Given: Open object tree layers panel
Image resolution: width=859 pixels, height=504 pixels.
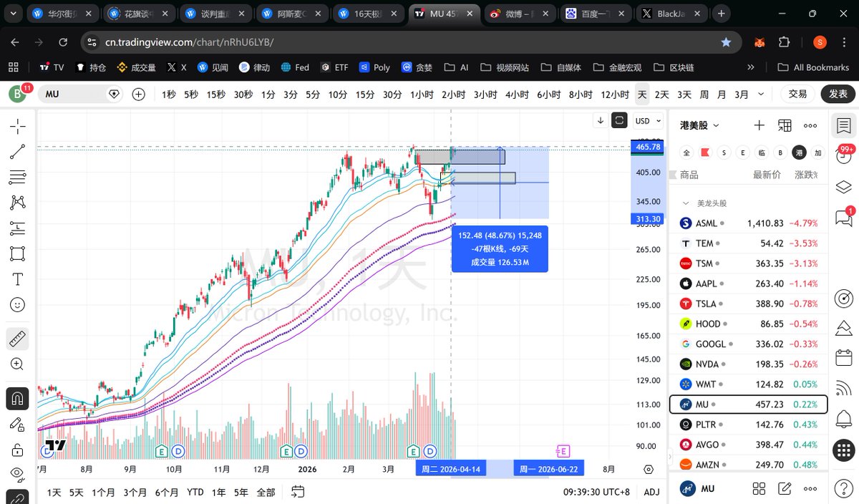Looking at the screenshot, I should coord(844,187).
